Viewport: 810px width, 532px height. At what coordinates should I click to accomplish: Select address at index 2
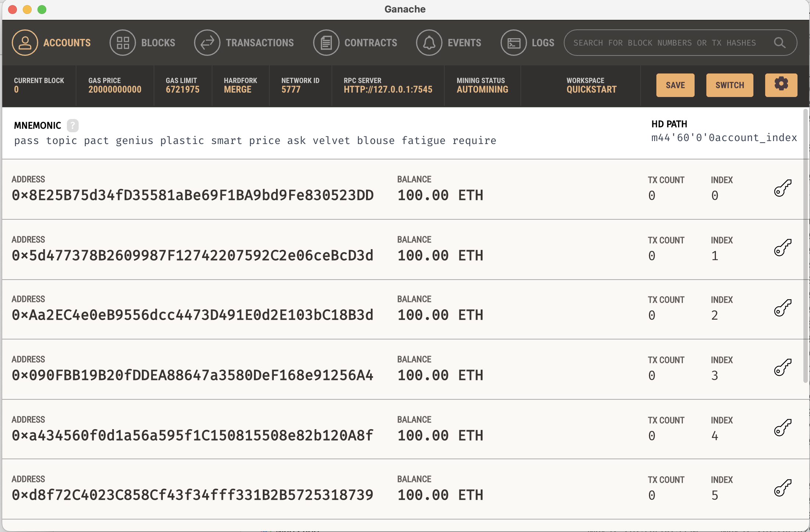point(193,315)
